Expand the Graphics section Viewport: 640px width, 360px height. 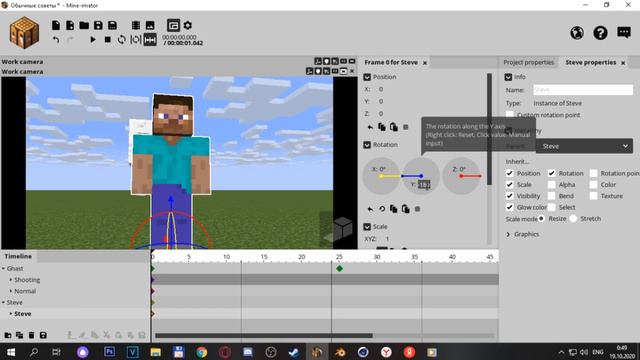(x=508, y=234)
